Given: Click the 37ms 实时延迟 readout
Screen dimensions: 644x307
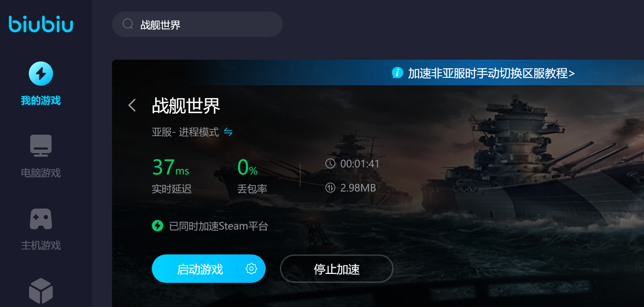Looking at the screenshot, I should 172,176.
